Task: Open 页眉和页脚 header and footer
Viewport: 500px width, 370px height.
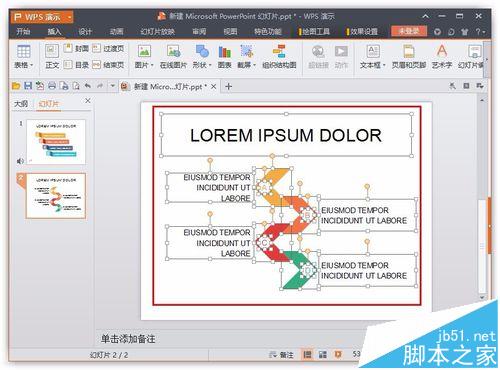Action: [409, 57]
